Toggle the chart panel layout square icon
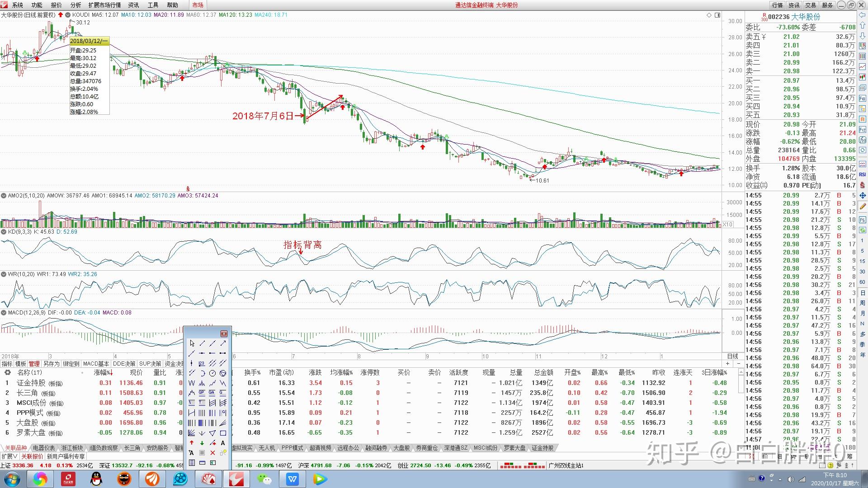 coord(717,15)
